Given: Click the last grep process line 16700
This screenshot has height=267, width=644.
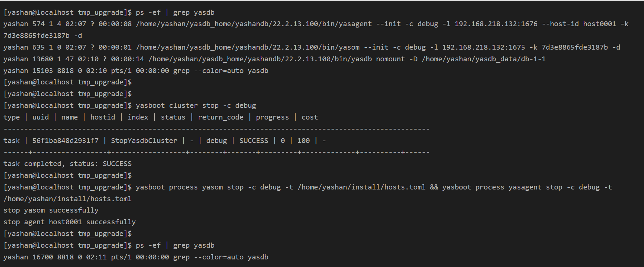Looking at the screenshot, I should click(136, 257).
